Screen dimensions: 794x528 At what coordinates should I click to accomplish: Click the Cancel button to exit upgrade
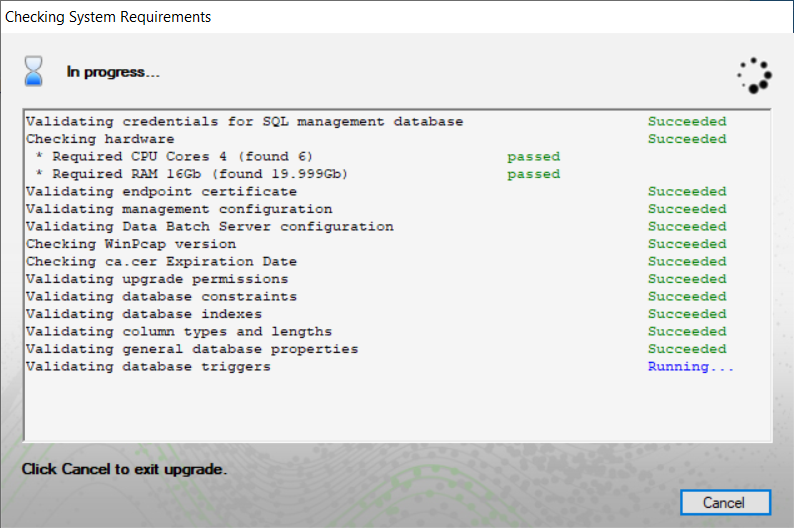coord(725,502)
